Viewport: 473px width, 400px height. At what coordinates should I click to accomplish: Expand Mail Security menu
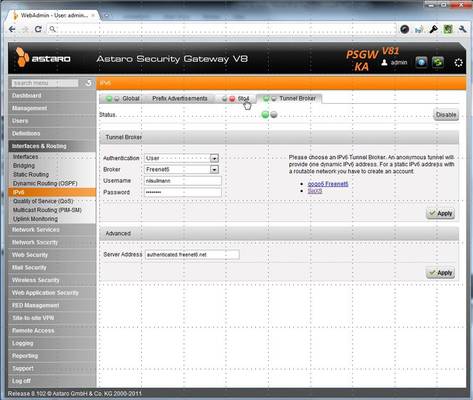(x=52, y=268)
